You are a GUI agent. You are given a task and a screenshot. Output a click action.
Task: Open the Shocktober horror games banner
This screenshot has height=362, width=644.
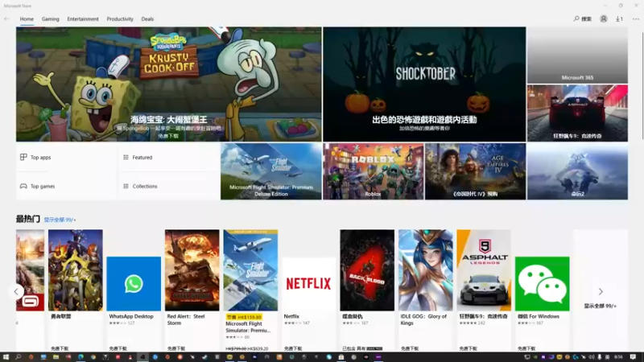click(424, 84)
